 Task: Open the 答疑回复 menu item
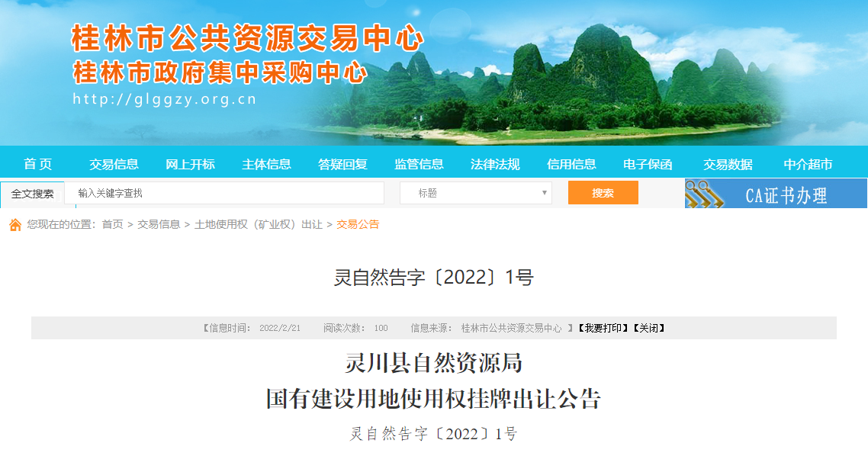tap(342, 164)
